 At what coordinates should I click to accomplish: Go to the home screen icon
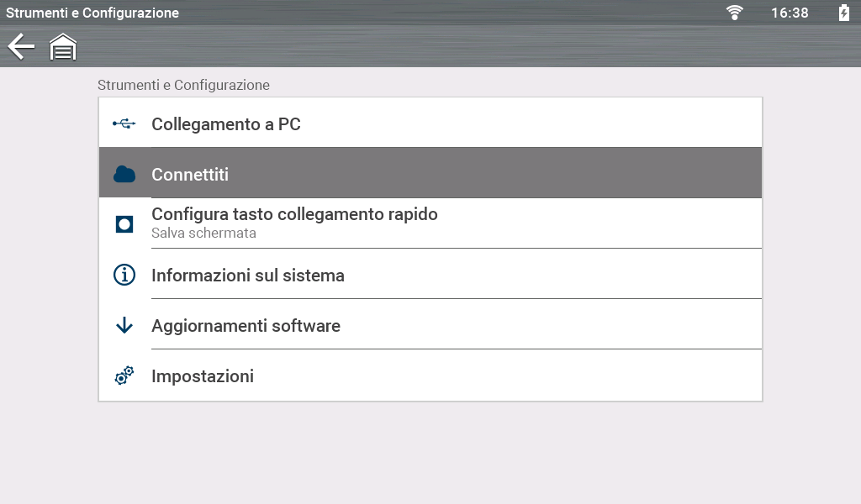(63, 47)
